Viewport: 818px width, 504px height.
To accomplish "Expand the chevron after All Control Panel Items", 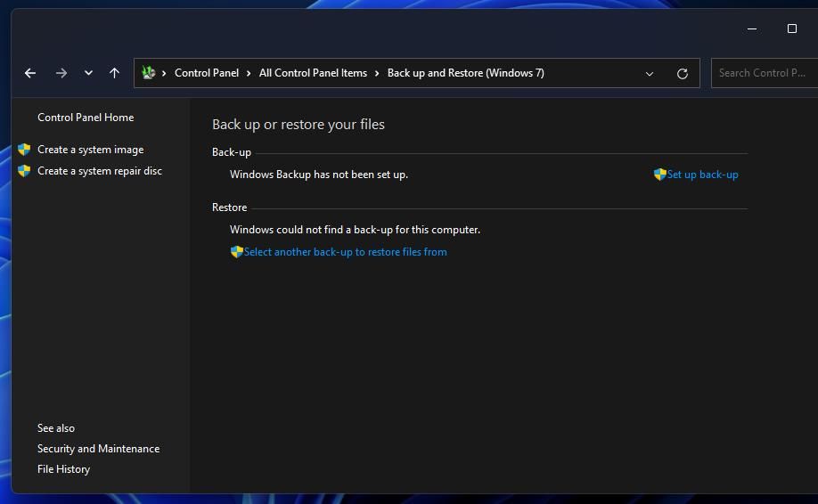I will point(378,73).
